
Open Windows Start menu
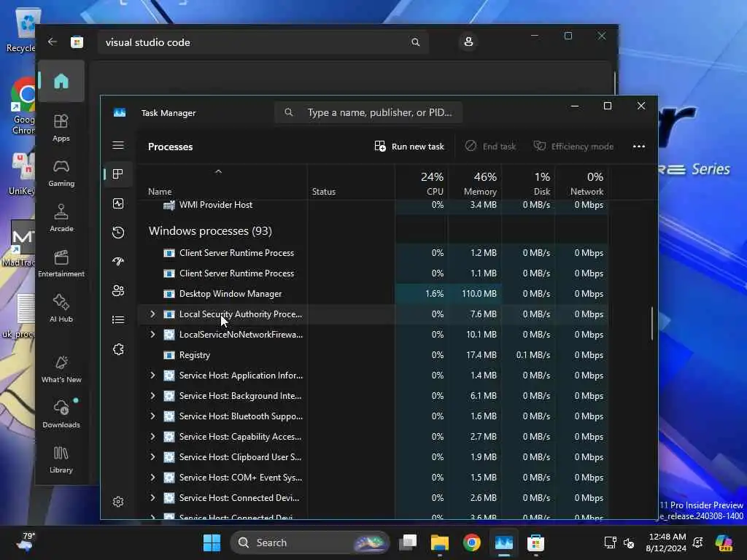[x=212, y=542]
